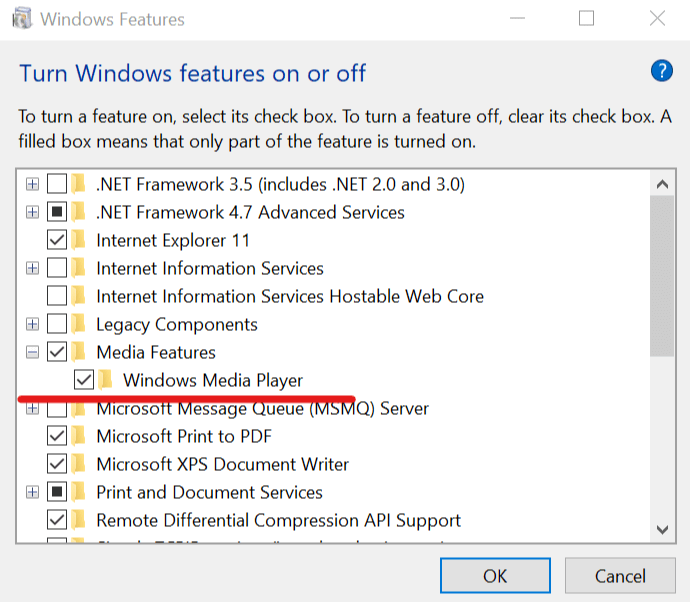Click the Print and Document Services folder icon
This screenshot has width=690, height=603.
[x=78, y=492]
